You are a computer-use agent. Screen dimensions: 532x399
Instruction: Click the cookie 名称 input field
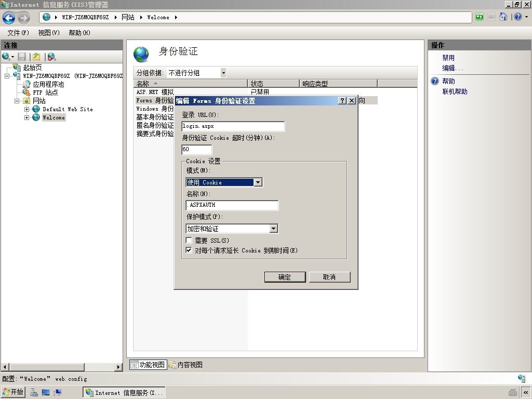point(232,205)
